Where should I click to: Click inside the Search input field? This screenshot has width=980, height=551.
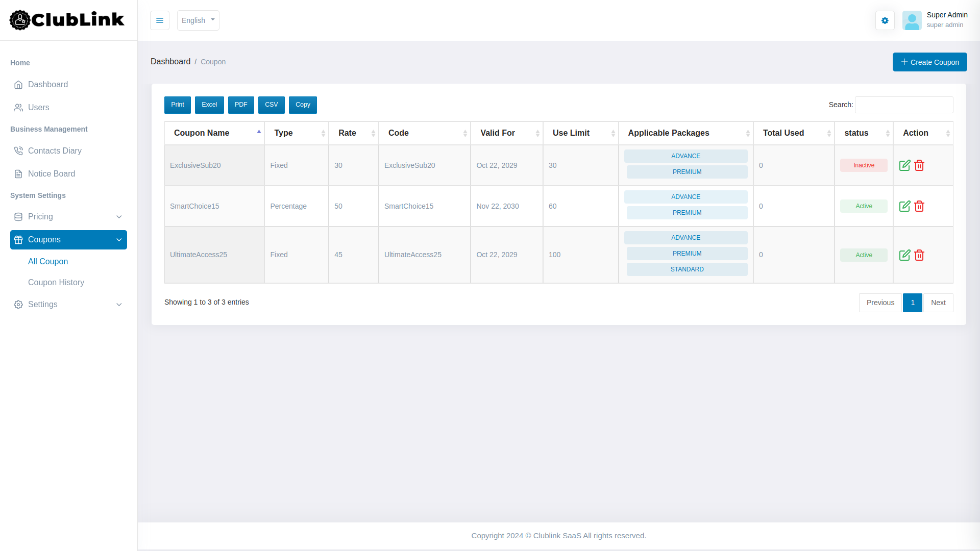click(903, 105)
